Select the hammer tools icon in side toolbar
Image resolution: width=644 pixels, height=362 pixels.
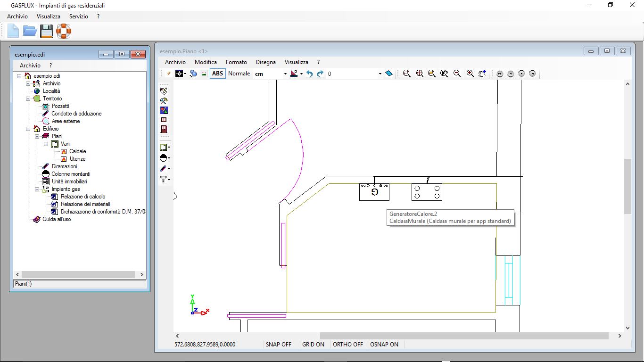tap(164, 100)
